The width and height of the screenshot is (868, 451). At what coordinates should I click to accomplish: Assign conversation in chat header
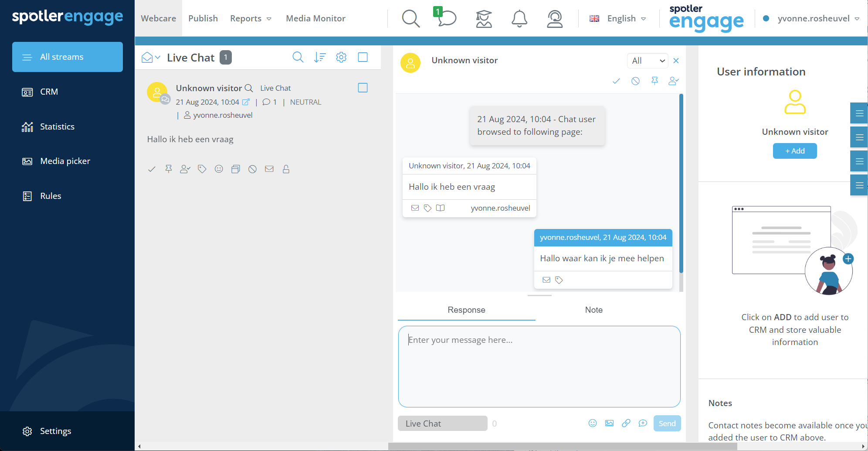point(674,81)
